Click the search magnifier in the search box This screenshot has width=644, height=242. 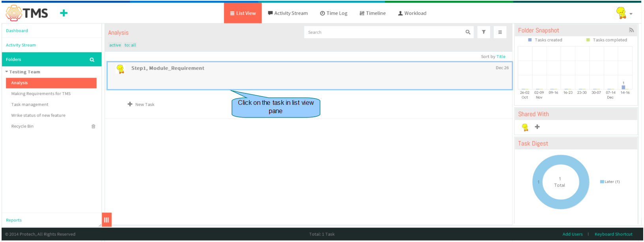pos(468,32)
